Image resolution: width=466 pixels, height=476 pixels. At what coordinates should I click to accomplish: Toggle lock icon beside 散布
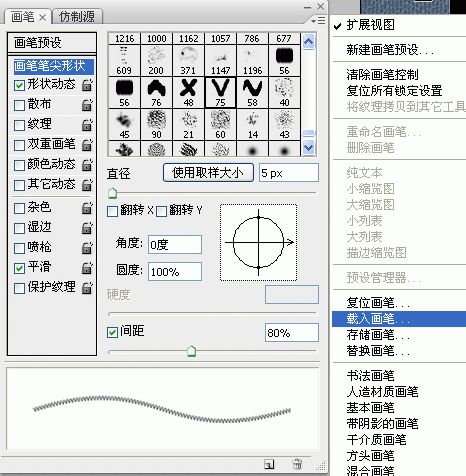coord(87,105)
